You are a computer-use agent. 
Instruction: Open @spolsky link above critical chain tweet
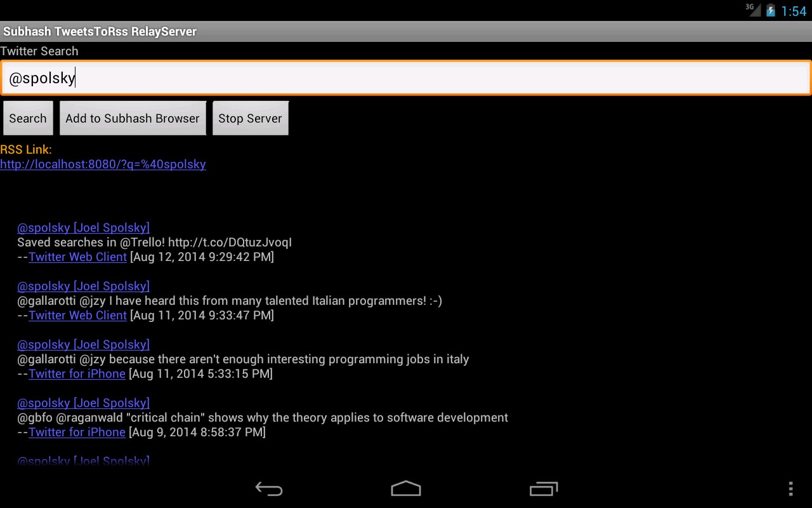[x=83, y=403]
